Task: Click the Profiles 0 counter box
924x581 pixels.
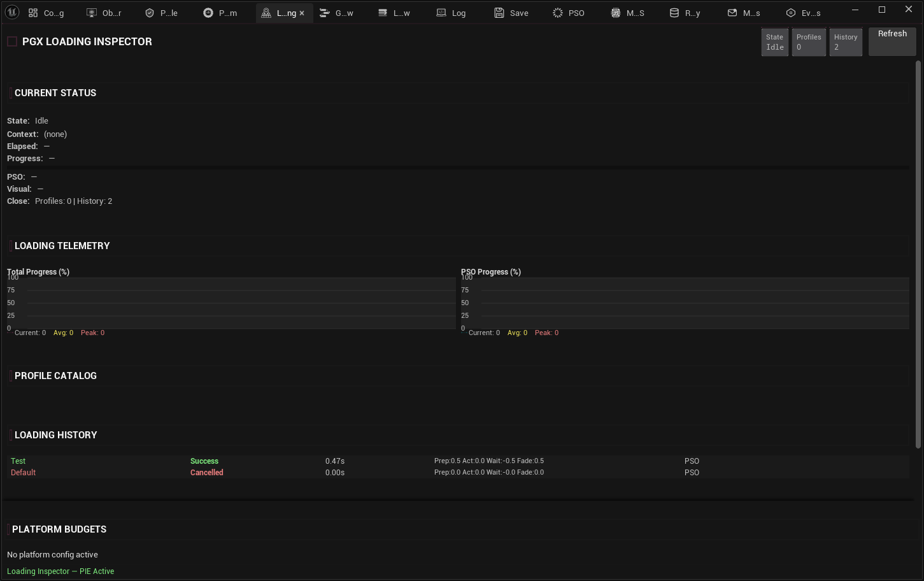Action: [809, 42]
